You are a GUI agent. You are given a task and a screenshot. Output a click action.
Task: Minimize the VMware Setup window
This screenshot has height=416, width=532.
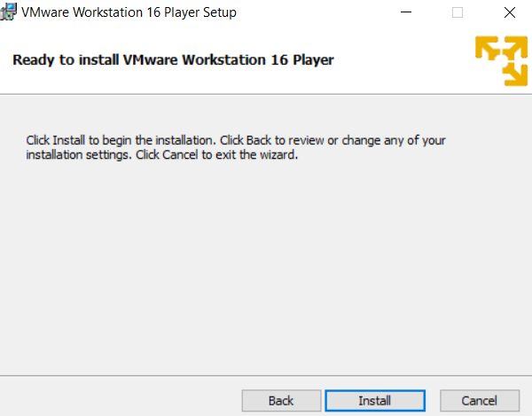(x=406, y=12)
